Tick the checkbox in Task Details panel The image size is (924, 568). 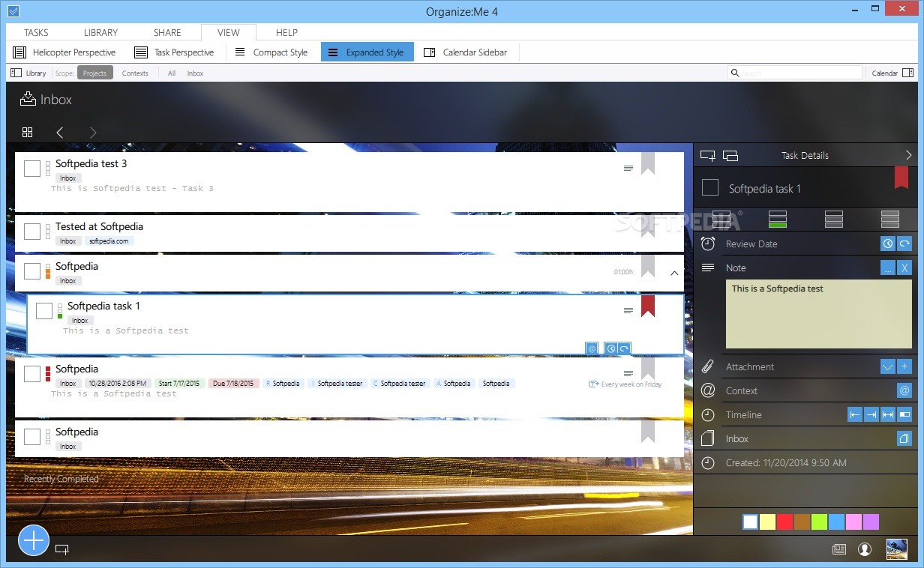(709, 187)
